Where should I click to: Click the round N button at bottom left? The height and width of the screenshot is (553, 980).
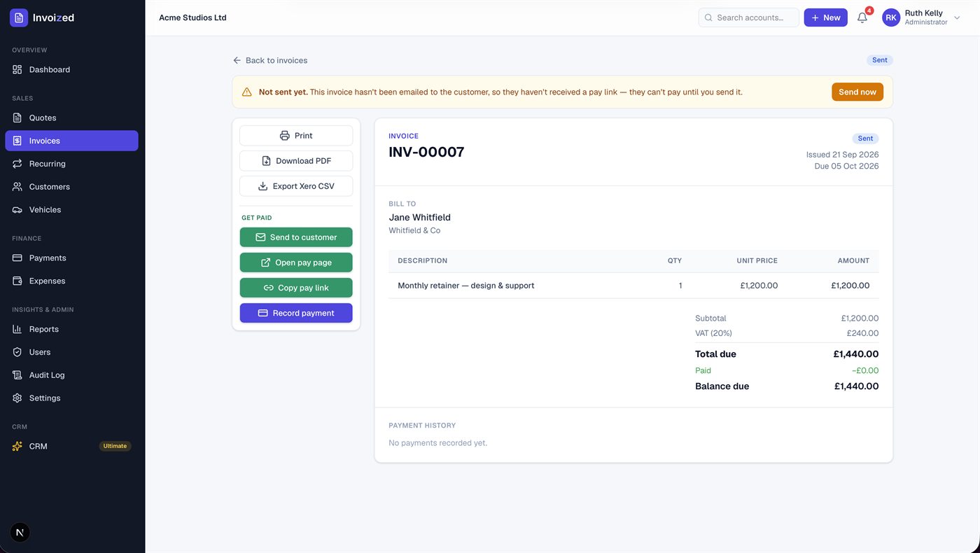click(x=20, y=533)
